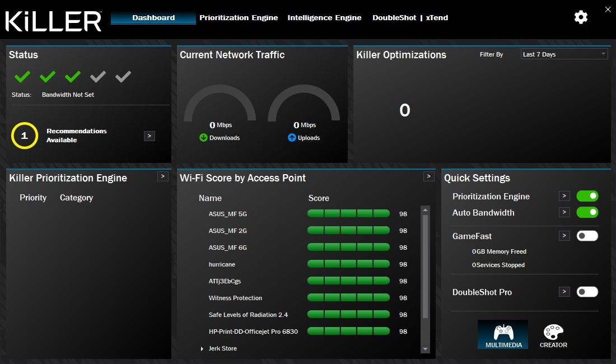Viewport: 616px width, 364px height.
Task: Click the Wi-Fi list scroll up arrow
Action: pyautogui.click(x=425, y=210)
